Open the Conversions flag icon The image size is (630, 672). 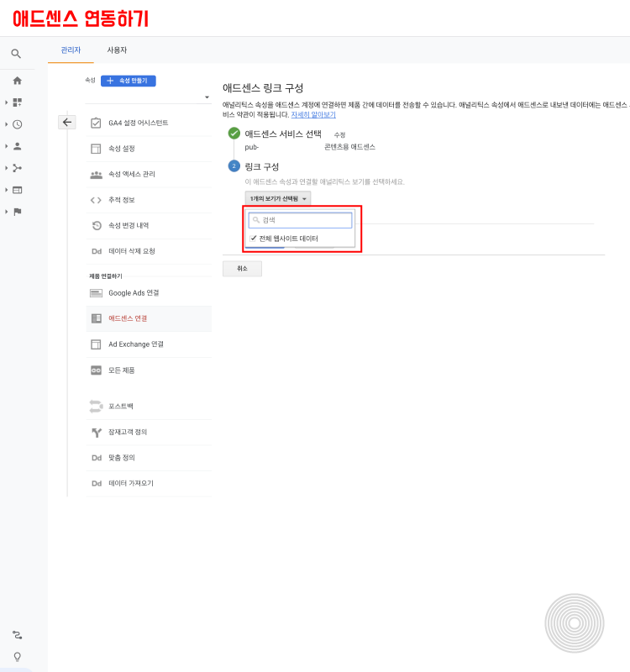point(17,212)
